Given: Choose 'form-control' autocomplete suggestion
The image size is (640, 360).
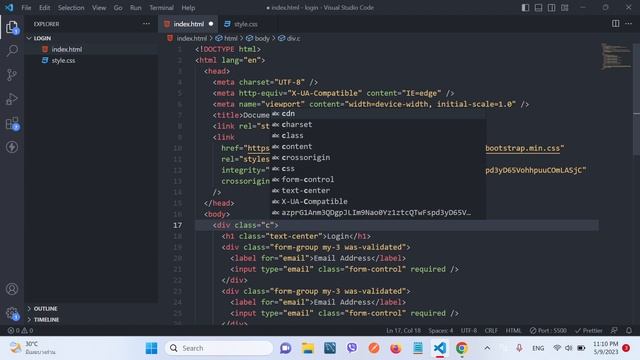Looking at the screenshot, I should 378,180.
